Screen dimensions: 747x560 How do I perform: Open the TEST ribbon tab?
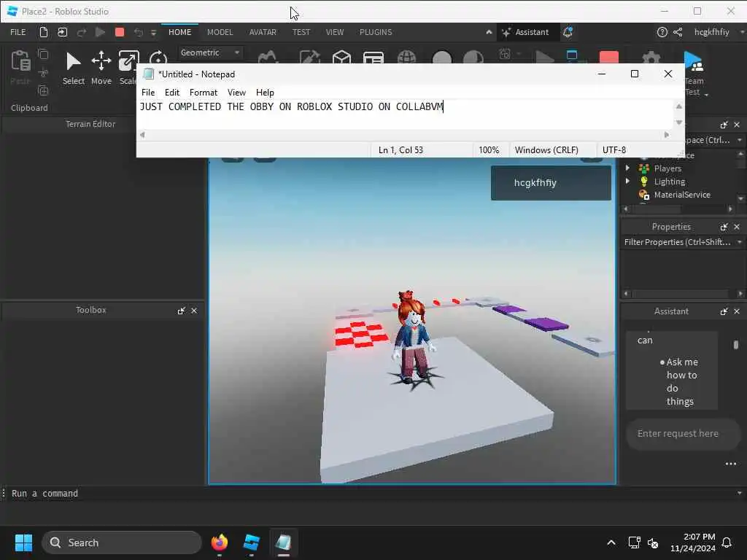(x=301, y=32)
